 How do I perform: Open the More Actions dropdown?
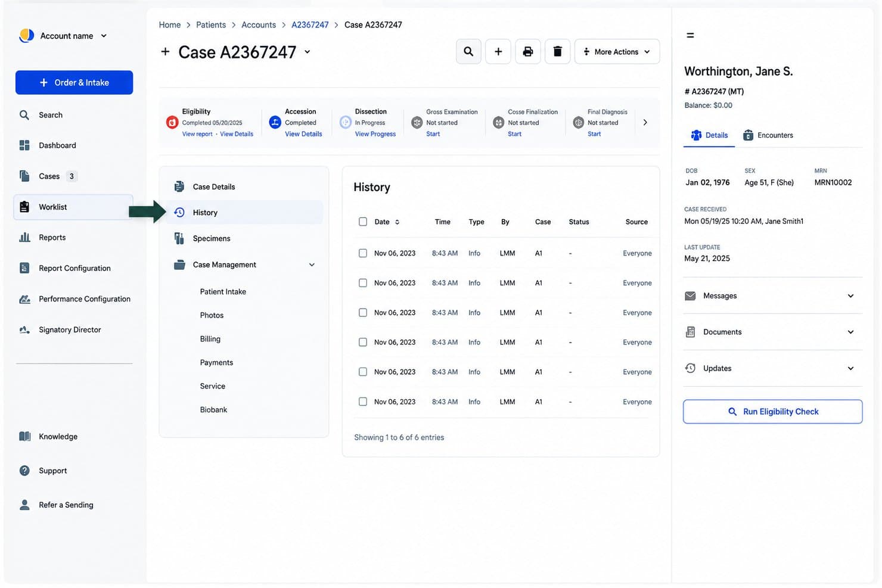point(617,52)
